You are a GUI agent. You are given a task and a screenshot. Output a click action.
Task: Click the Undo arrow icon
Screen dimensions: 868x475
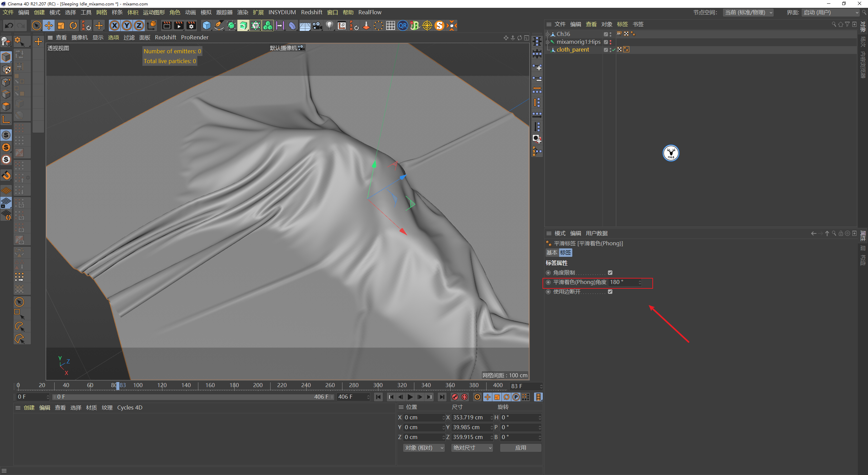9,25
